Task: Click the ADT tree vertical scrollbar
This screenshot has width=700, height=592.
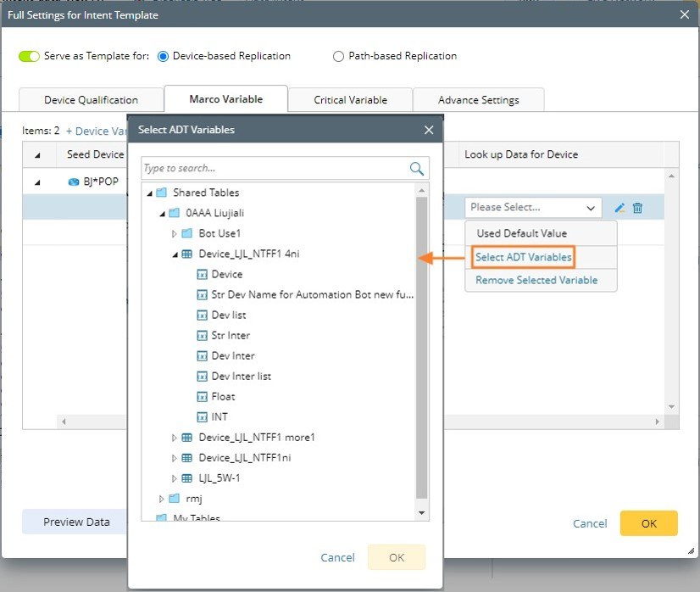Action: (x=422, y=339)
